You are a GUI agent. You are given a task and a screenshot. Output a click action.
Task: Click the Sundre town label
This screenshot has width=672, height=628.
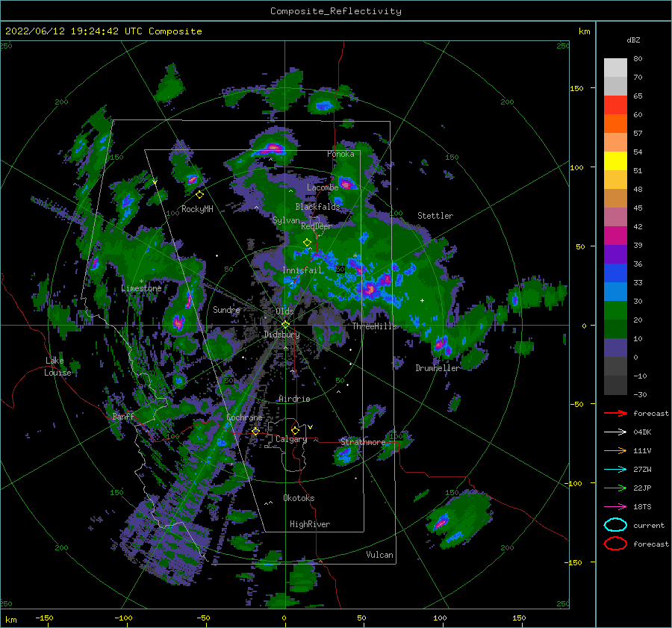(226, 309)
